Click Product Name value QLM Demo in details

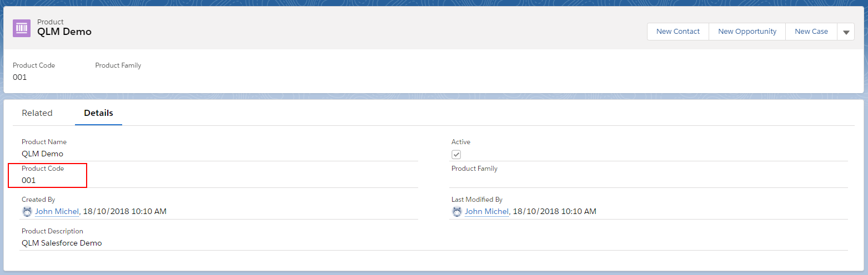point(43,154)
